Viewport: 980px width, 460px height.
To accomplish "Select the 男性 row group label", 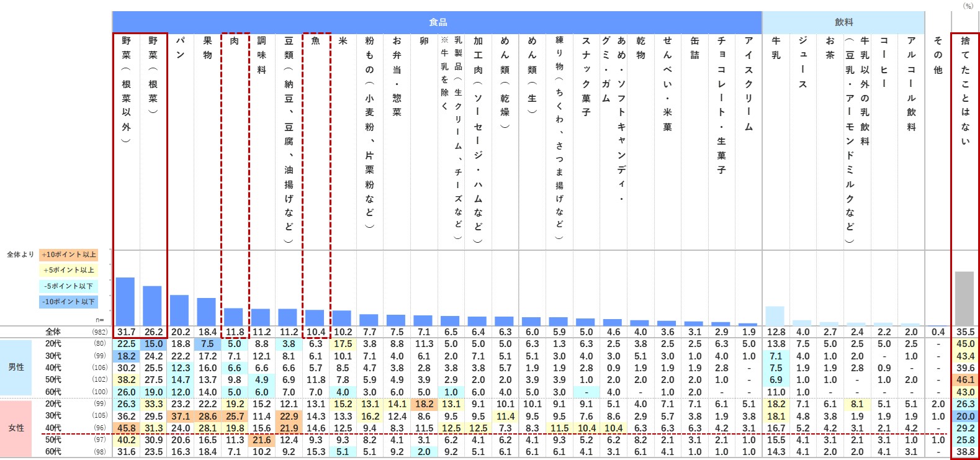I will click(x=16, y=368).
